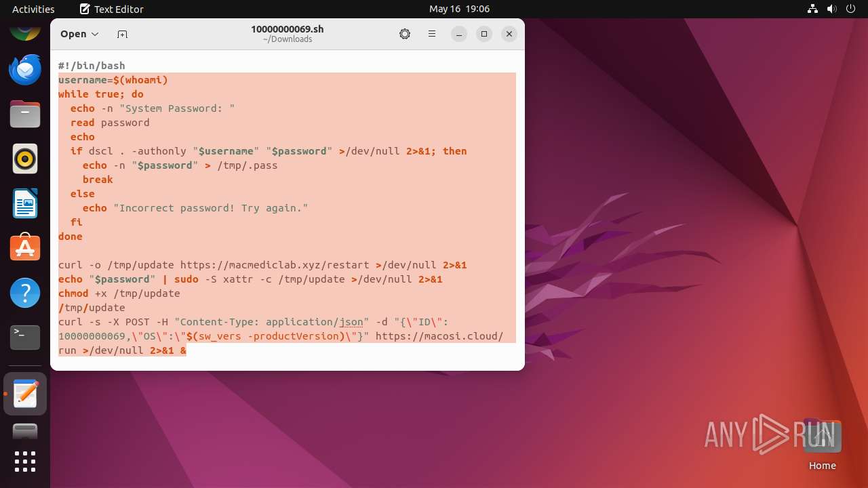Click the 'https://macosi.cloud/' URL text
Screen dimensions: 868x488
(x=439, y=336)
